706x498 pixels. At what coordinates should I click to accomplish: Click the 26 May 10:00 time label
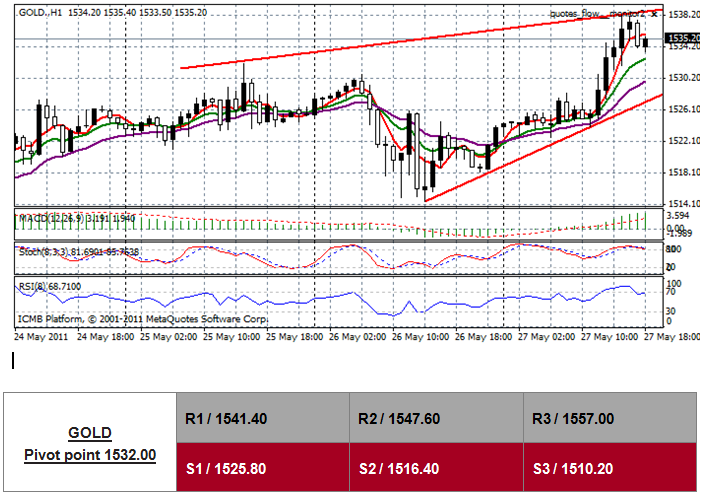(421, 337)
